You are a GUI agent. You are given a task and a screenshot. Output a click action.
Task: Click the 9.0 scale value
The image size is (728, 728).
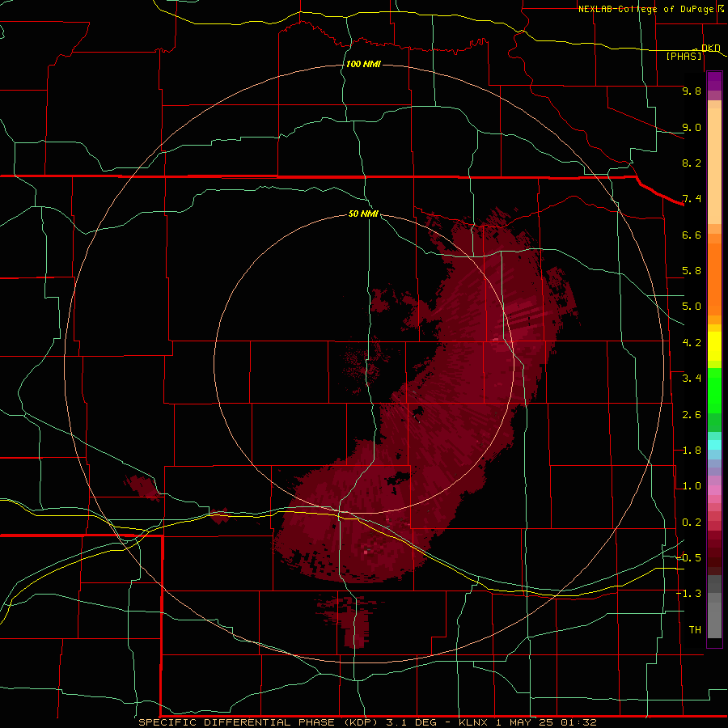coord(692,127)
